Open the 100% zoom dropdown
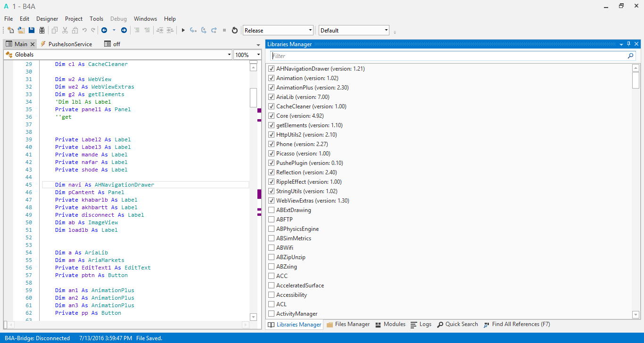The height and width of the screenshot is (343, 644). [x=248, y=55]
